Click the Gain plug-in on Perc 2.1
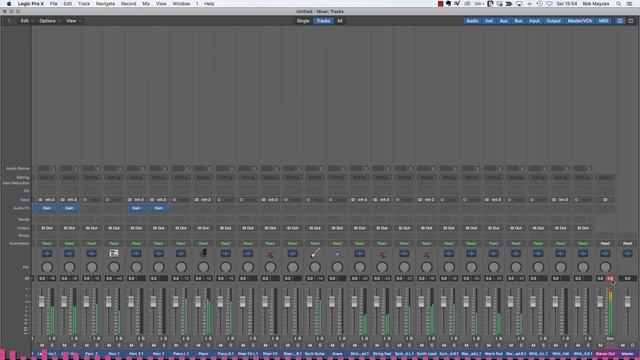This screenshot has height=360, width=640. click(136, 208)
